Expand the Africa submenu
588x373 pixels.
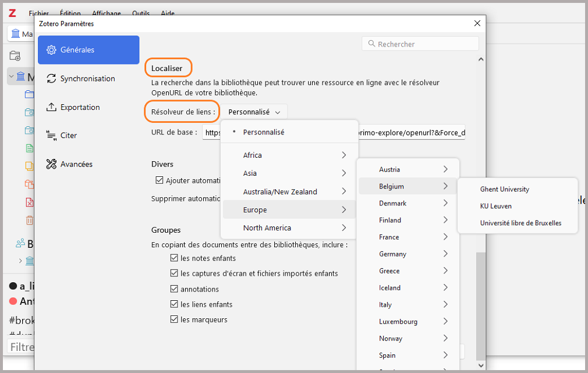tap(289, 155)
